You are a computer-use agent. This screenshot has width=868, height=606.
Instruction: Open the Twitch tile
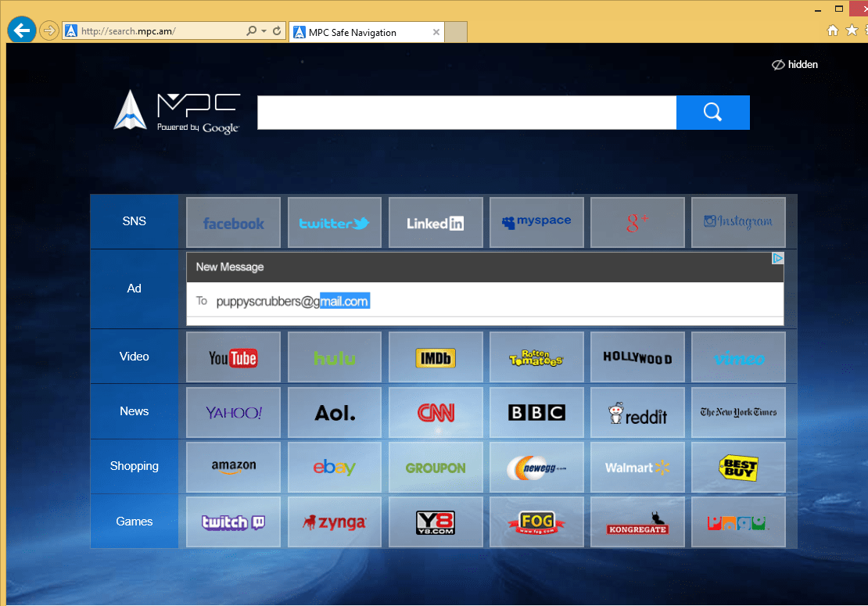234,522
